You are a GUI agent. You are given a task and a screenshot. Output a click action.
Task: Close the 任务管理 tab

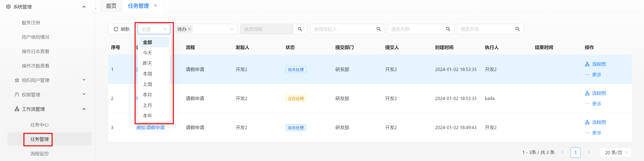pyautogui.click(x=156, y=5)
